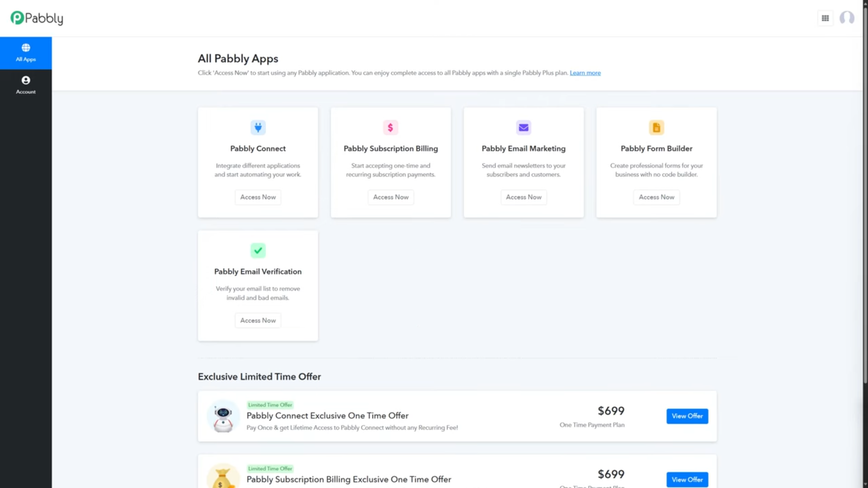
Task: Select All Apps in the sidebar
Action: [26, 53]
